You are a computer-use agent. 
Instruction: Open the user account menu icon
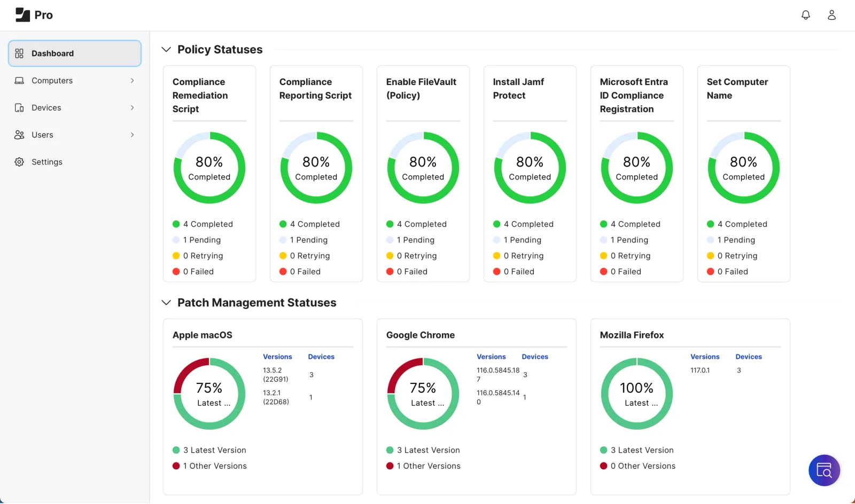pyautogui.click(x=831, y=15)
